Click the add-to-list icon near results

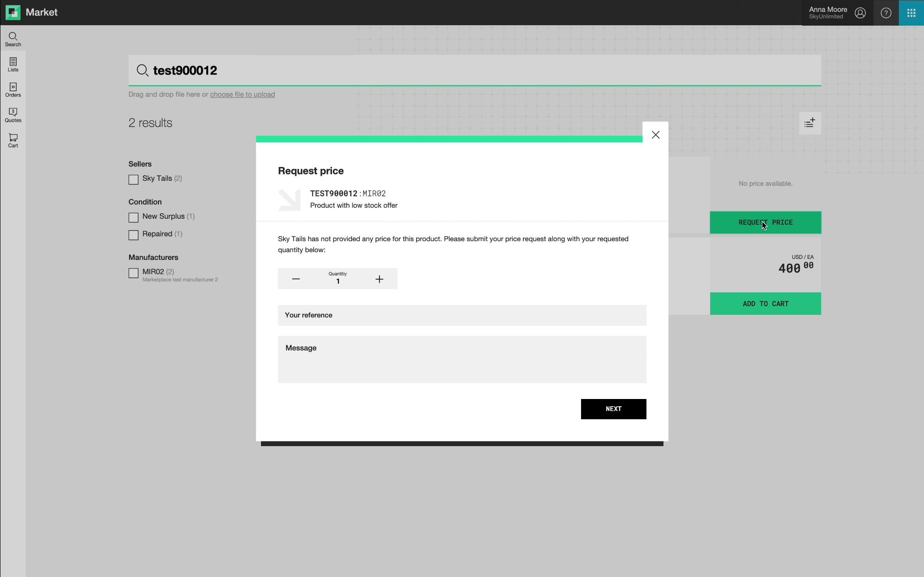810,123
